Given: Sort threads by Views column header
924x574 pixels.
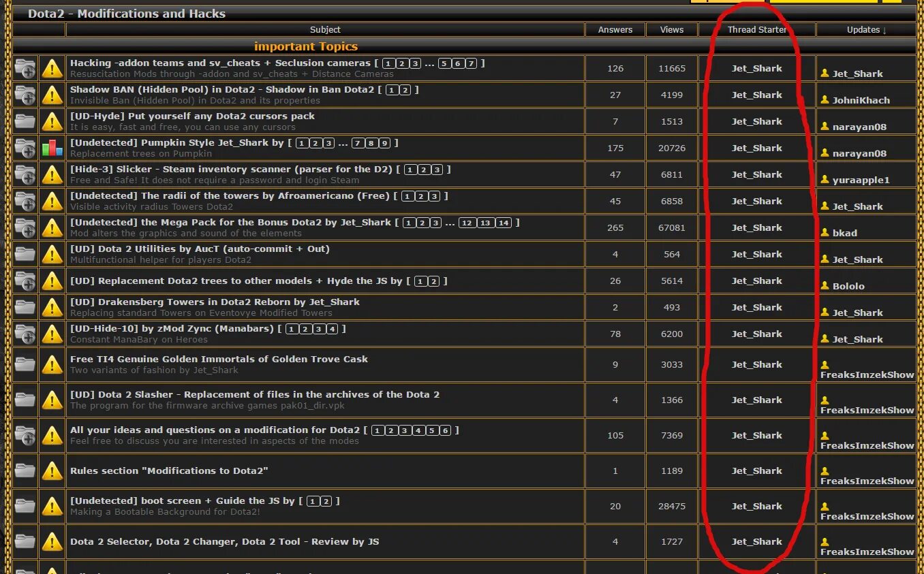Looking at the screenshot, I should point(672,30).
